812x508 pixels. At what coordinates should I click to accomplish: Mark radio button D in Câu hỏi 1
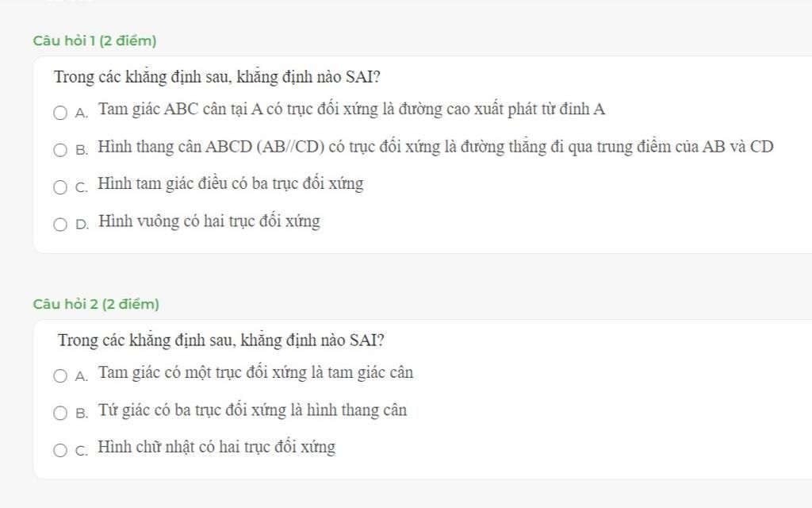tap(60, 225)
